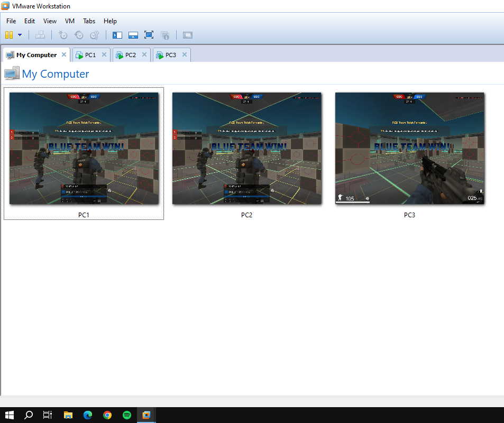Click the yellow Suspend/Pause power icon
Screen dimensions: 504x423
click(x=9, y=35)
